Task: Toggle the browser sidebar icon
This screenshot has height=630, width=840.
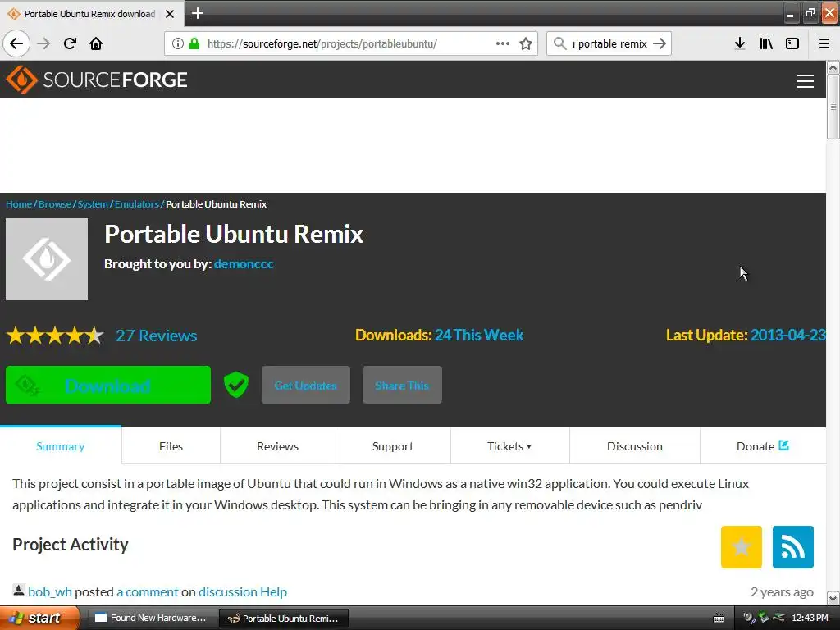Action: pos(792,43)
